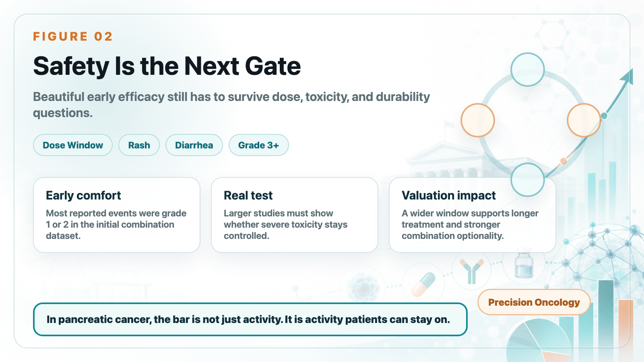This screenshot has height=362, width=644.
Task: Click the Precision Oncology badge
Action: 534,302
